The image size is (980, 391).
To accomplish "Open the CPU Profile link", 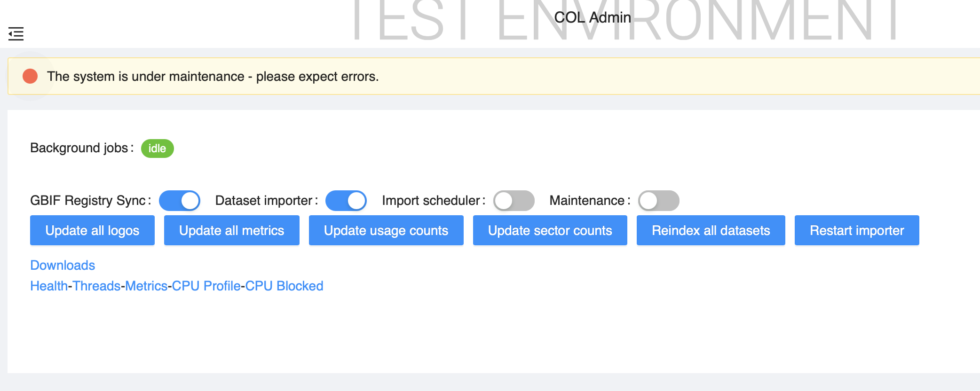I will click(206, 286).
